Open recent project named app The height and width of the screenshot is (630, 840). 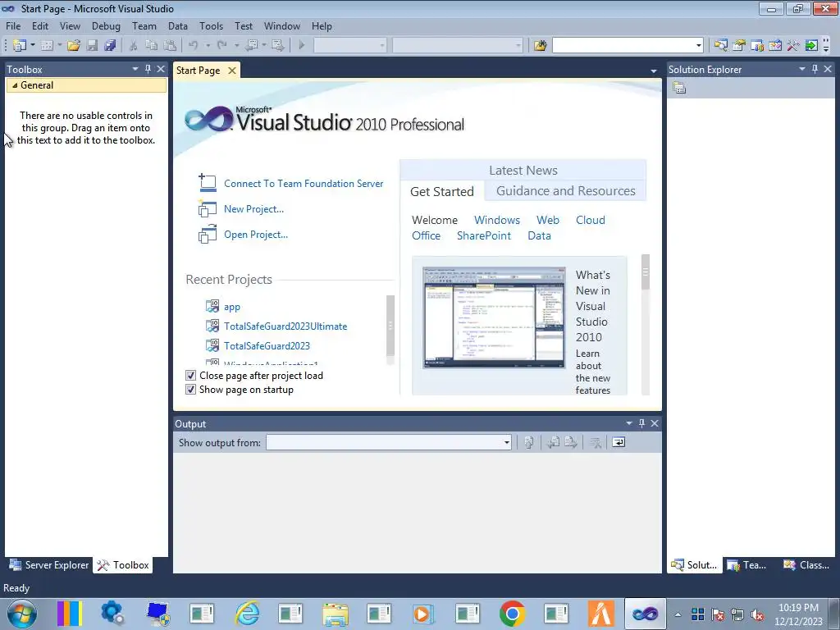(232, 307)
